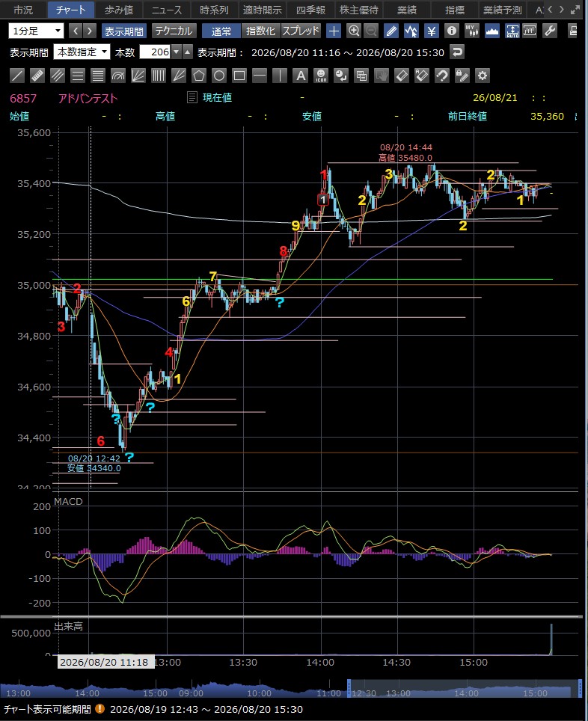The image size is (588, 721).
Task: Select the rectangle drawing tool
Action: [239, 76]
